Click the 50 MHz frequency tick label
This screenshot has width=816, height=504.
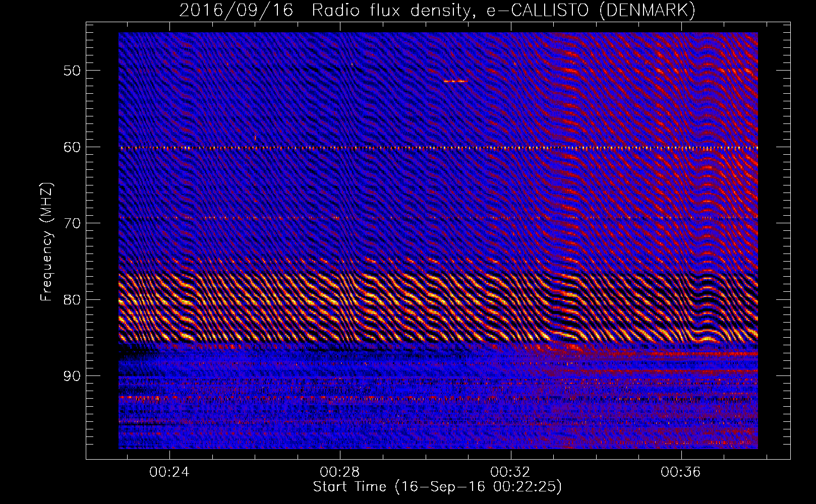pyautogui.click(x=72, y=71)
